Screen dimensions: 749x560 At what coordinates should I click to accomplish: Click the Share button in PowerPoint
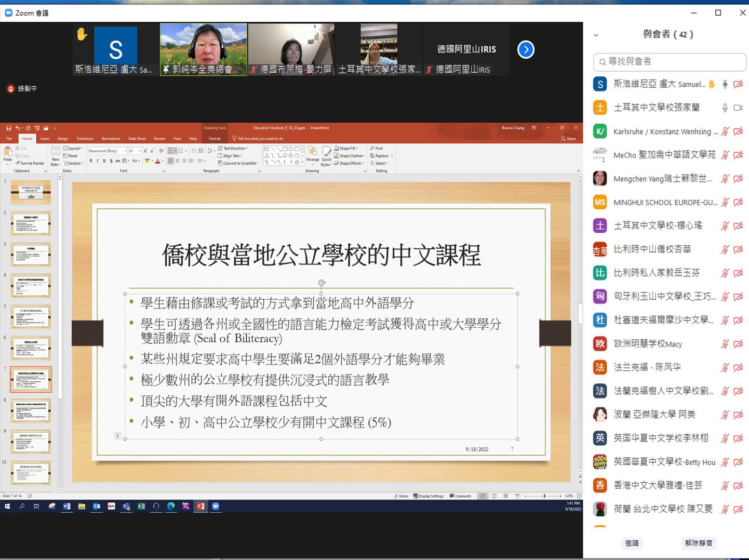[x=569, y=139]
